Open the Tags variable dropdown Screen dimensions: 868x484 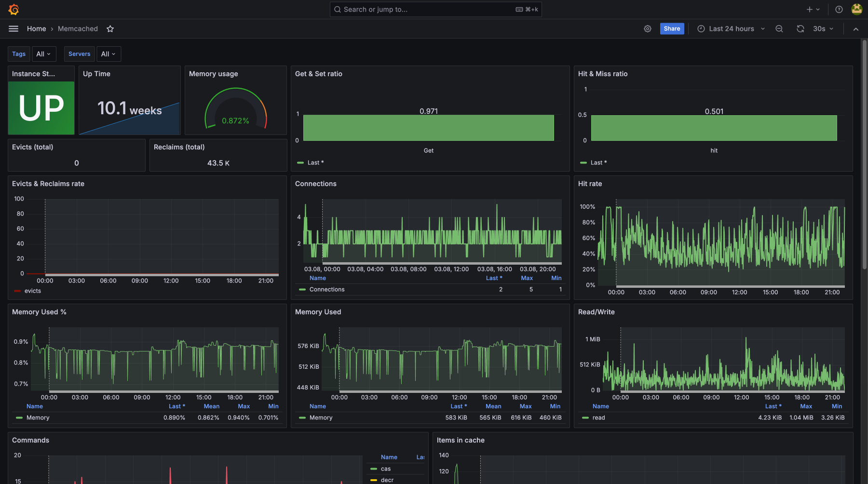click(44, 54)
